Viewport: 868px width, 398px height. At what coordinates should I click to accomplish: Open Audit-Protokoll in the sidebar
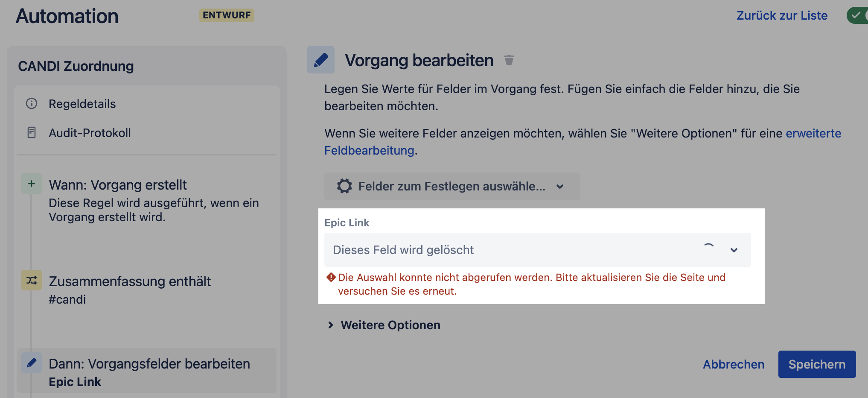[90, 133]
